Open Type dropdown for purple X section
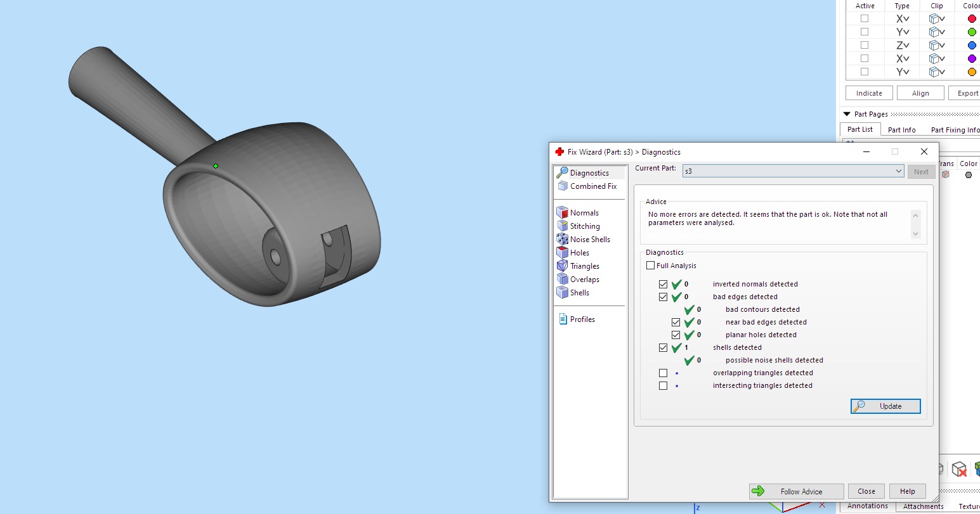980x514 pixels. tap(903, 59)
